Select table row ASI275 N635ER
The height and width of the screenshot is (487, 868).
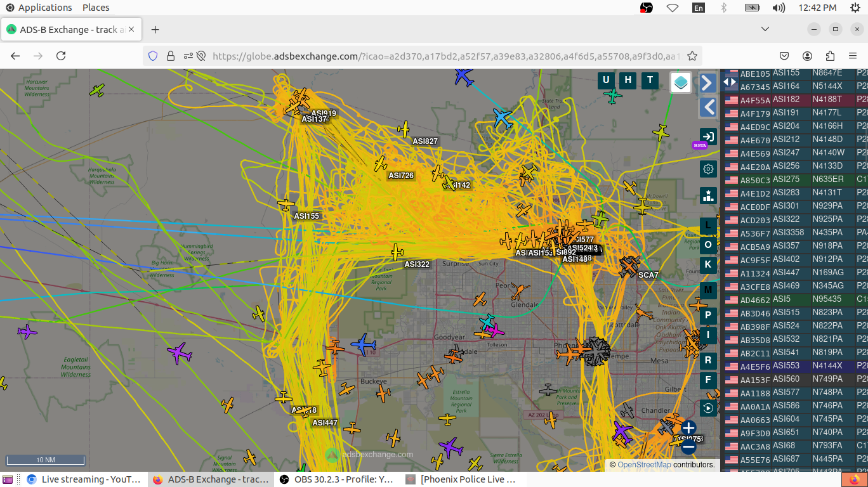point(794,179)
